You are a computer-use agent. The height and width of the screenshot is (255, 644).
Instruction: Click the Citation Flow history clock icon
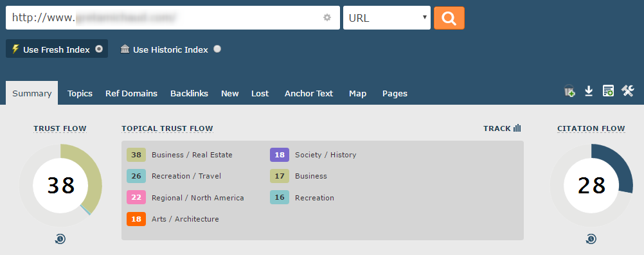click(591, 239)
